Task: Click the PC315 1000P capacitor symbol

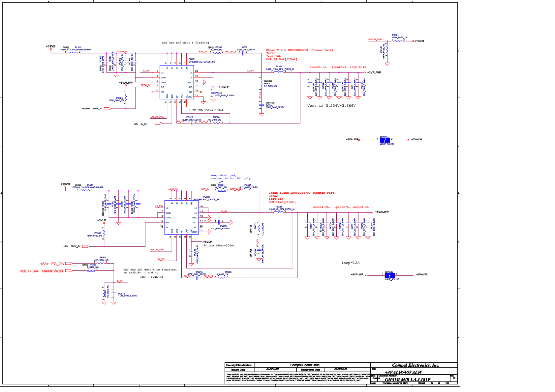Action: (x=192, y=123)
